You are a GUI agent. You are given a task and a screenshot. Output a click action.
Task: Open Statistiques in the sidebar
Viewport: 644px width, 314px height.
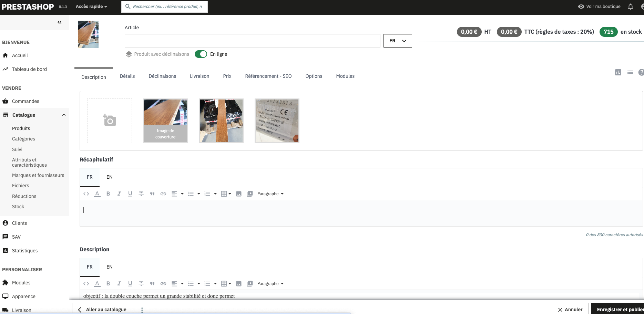25,251
